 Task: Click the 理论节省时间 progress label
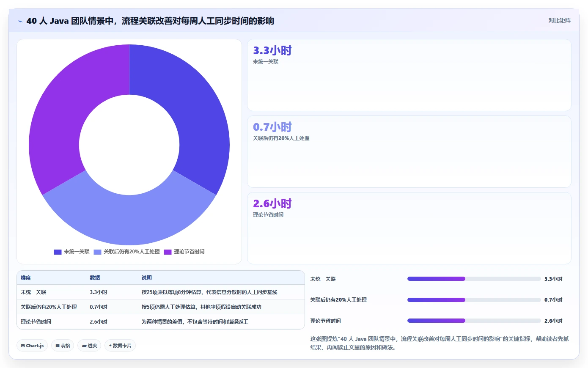(325, 321)
